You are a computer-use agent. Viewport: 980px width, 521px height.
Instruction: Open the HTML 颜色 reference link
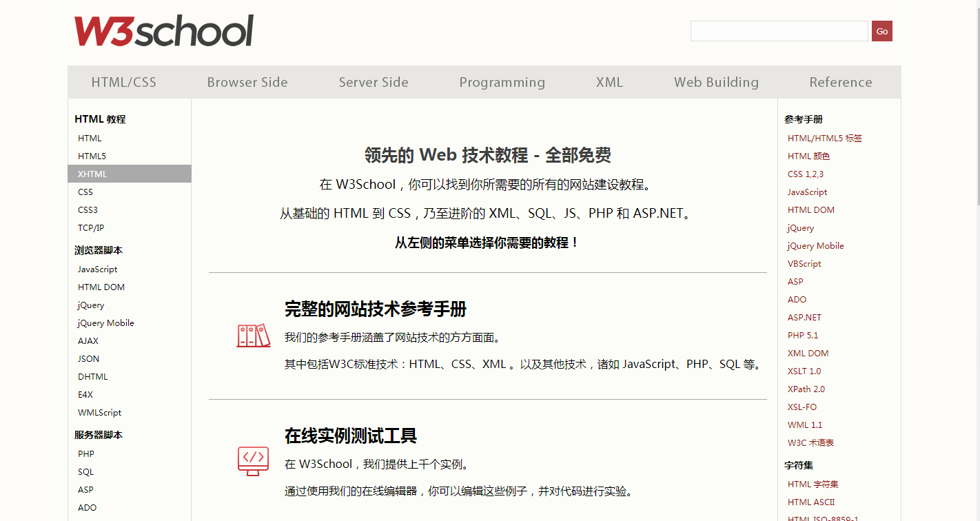pos(809,156)
